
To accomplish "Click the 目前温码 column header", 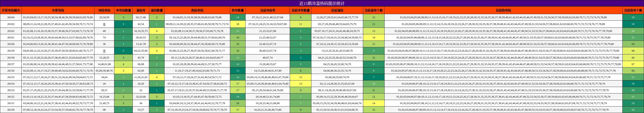I will (x=337, y=10).
